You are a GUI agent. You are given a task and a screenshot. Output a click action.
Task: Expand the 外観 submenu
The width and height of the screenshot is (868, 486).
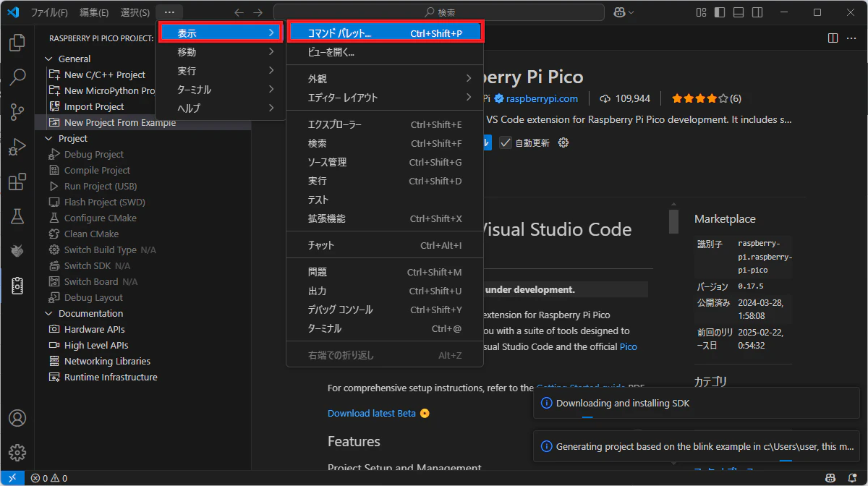tap(385, 79)
